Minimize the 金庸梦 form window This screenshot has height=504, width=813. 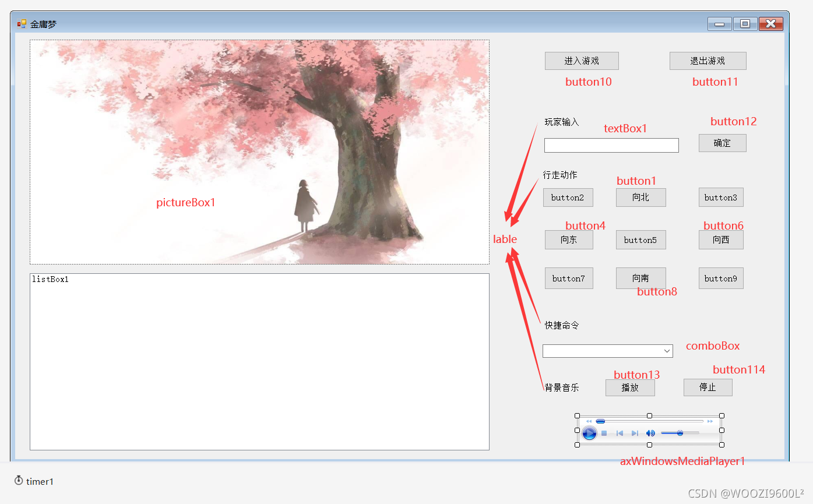(720, 24)
